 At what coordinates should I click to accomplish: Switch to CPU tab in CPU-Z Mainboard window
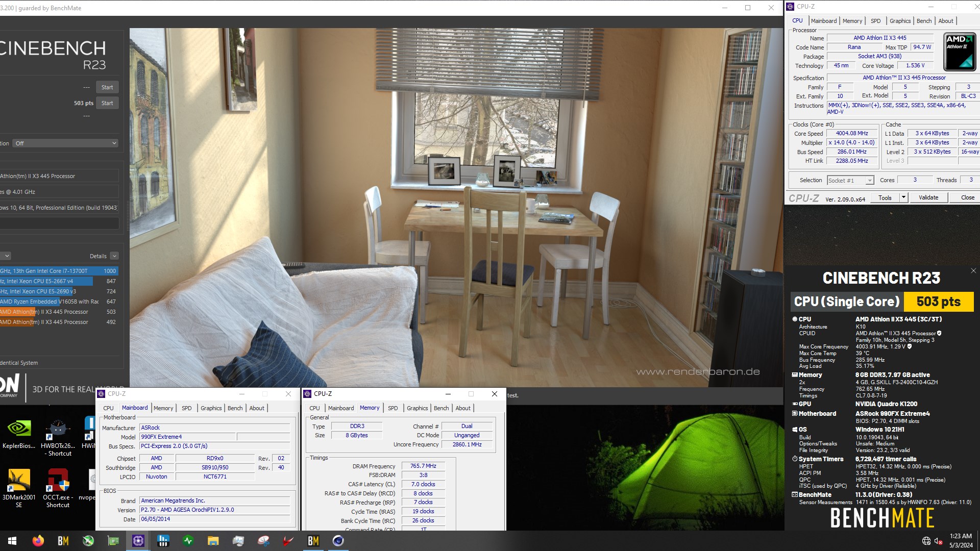[x=108, y=408]
